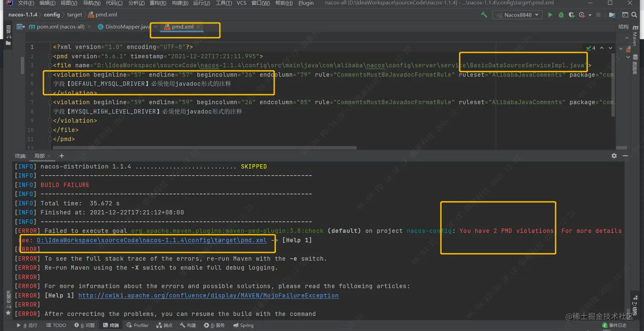Screen dimensions: 644x331
Task: Hide the terminal panel with minus icon
Action: (625, 156)
